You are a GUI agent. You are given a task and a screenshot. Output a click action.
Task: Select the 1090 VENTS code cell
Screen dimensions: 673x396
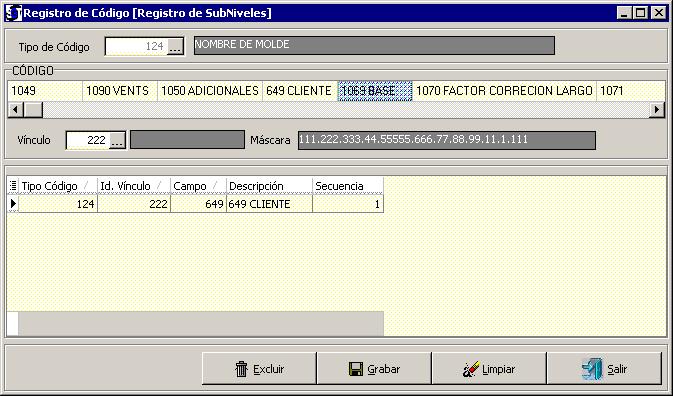click(120, 91)
